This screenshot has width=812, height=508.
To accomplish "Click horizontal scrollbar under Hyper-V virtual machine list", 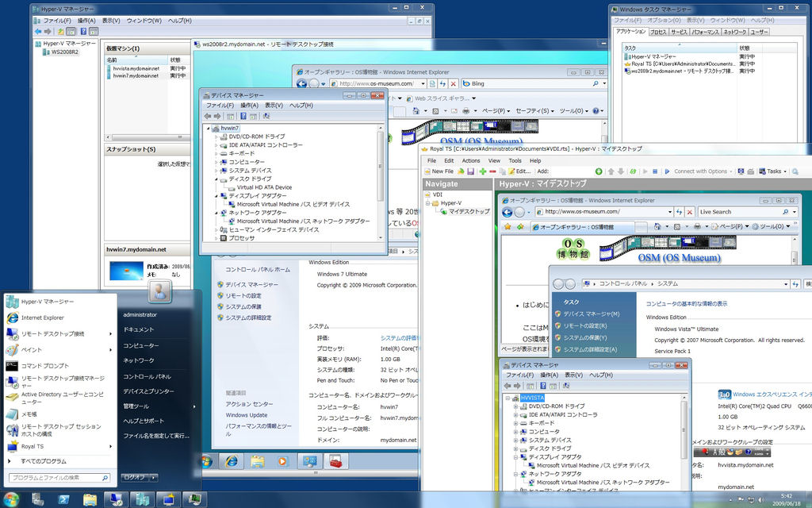I will click(x=148, y=137).
